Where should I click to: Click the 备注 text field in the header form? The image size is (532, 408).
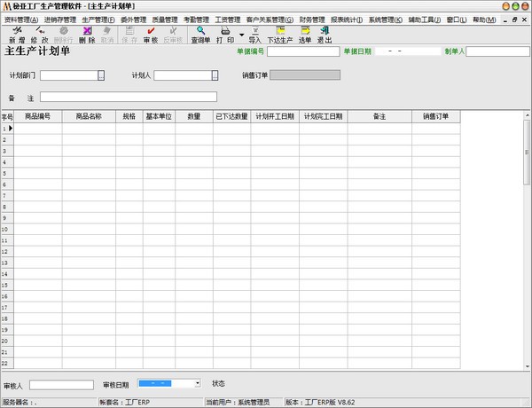tap(129, 97)
